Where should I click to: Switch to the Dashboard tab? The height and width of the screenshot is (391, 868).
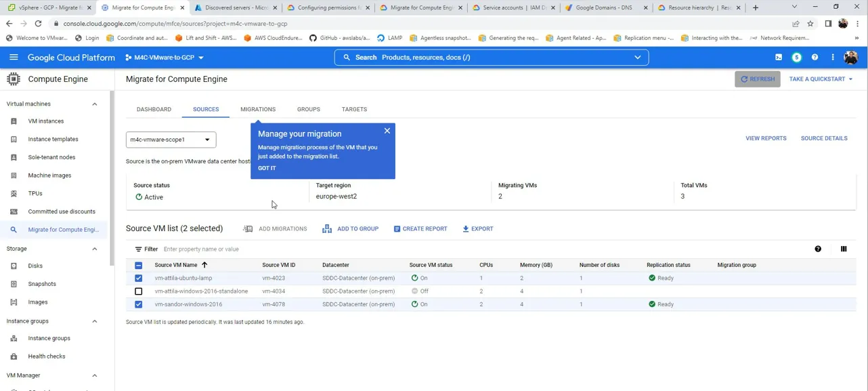point(154,109)
